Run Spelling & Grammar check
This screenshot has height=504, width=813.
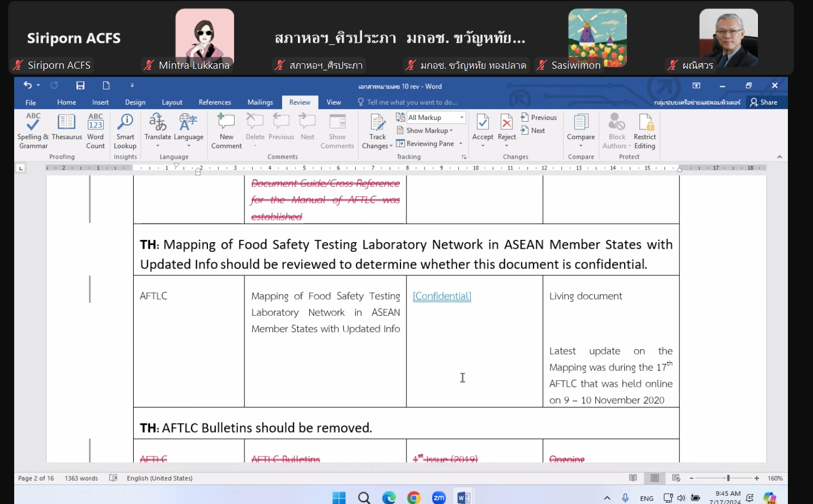click(x=33, y=130)
